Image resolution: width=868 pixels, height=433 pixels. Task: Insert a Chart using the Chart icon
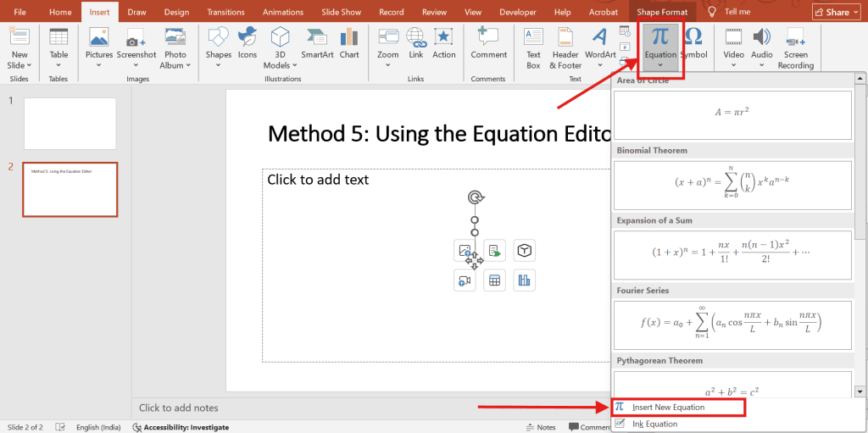point(349,38)
